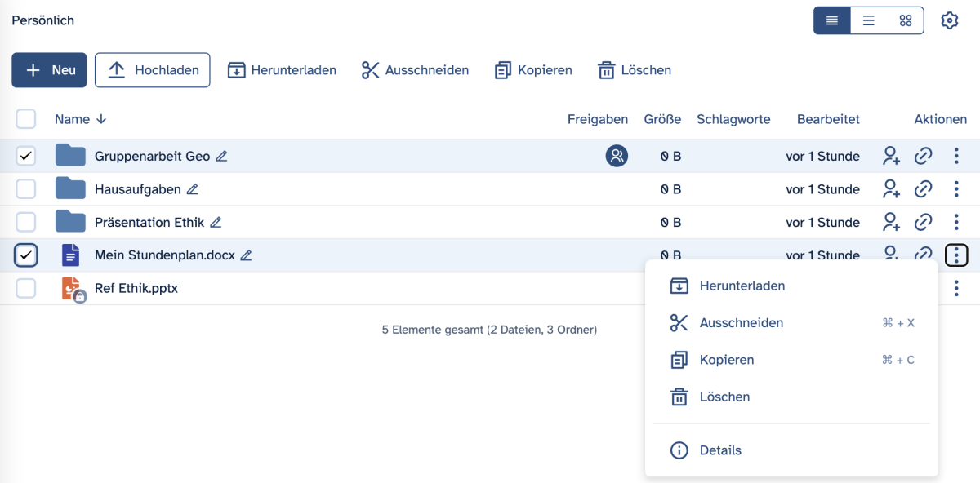Rename Gruppenarbeit Geo via pencil icon

(x=222, y=156)
